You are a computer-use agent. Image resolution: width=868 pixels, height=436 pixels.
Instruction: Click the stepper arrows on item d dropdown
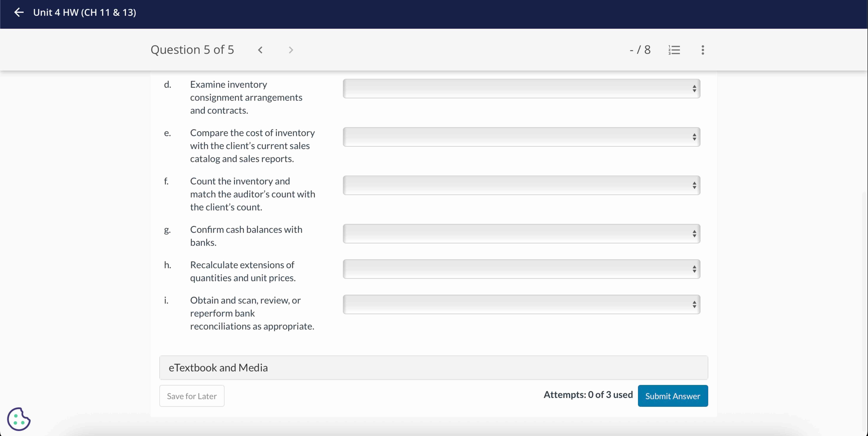[x=694, y=89]
